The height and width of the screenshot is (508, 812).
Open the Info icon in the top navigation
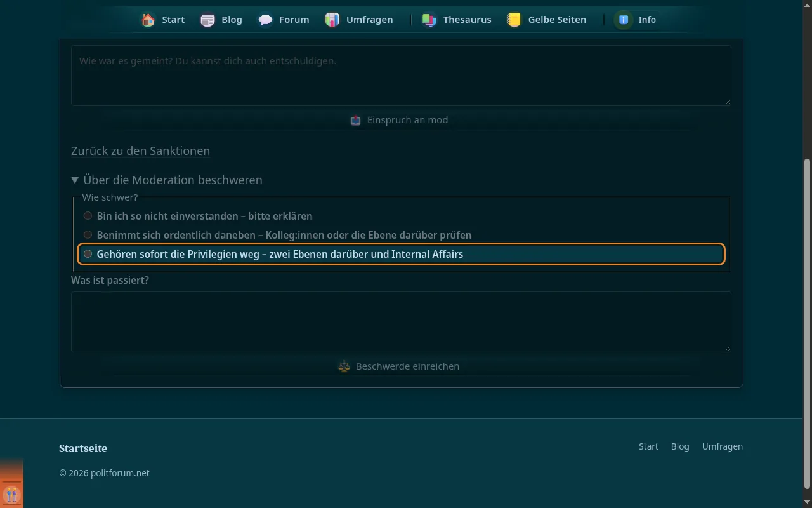pos(624,20)
